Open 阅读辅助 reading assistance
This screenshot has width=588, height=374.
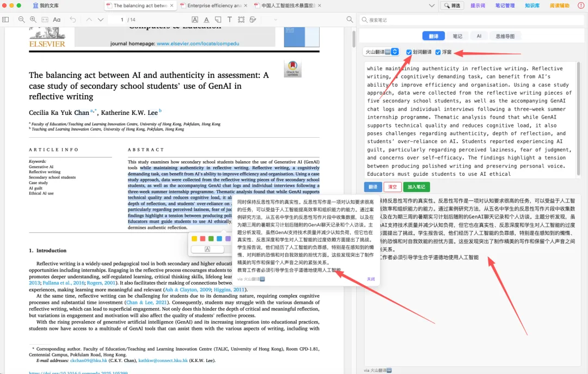pyautogui.click(x=560, y=5)
